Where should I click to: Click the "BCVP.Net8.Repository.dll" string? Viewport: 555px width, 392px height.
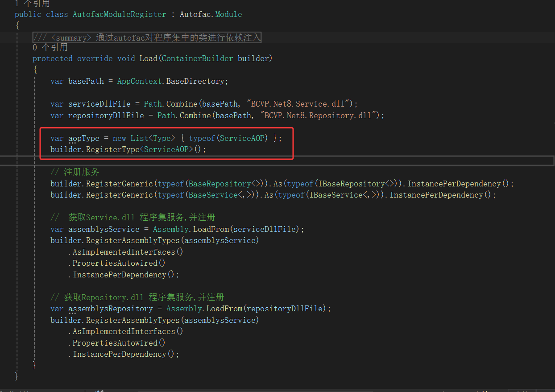318,116
